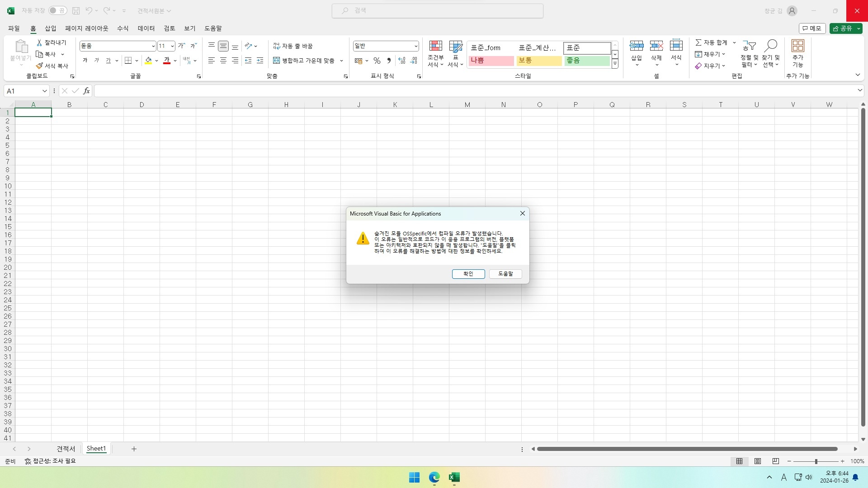Align cell text to the right
Screen dimensions: 868x488
pyautogui.click(x=235, y=61)
